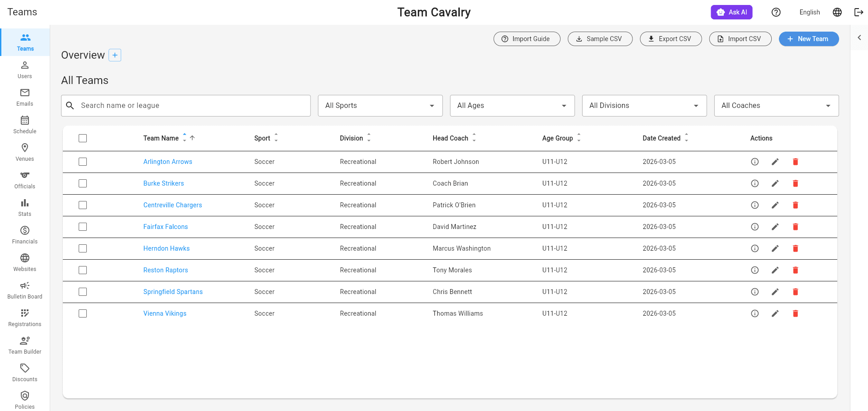Viewport: 868px width, 411px height.
Task: Select the Vienna Vikings checkbox
Action: pyautogui.click(x=83, y=313)
